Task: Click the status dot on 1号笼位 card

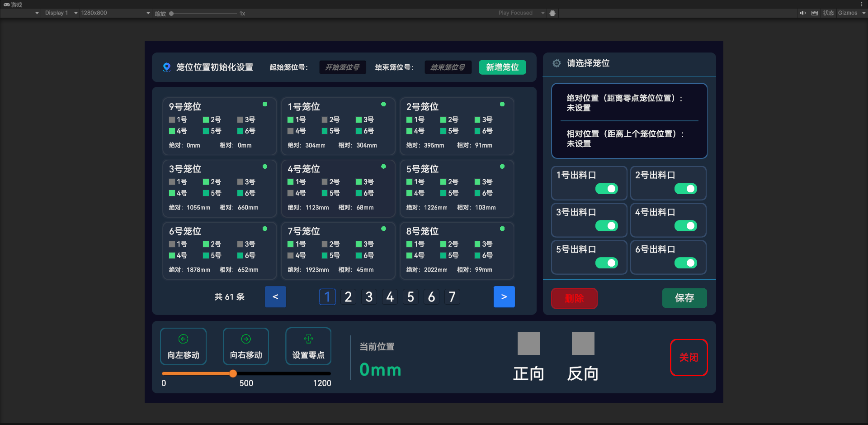Action: click(x=383, y=104)
